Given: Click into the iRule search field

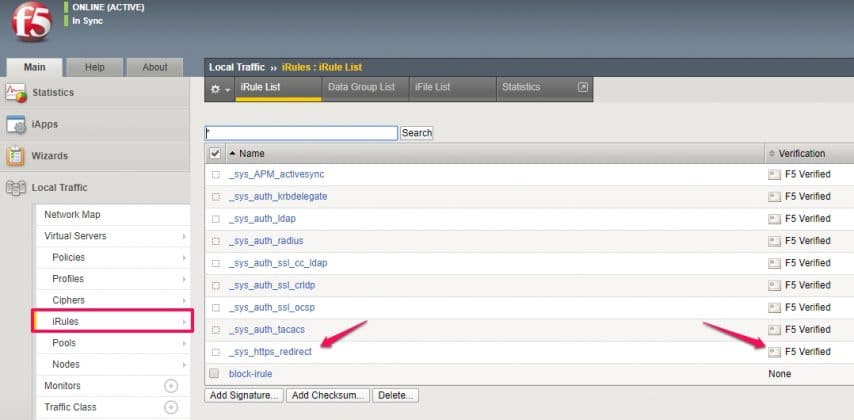Looking at the screenshot, I should point(301,133).
